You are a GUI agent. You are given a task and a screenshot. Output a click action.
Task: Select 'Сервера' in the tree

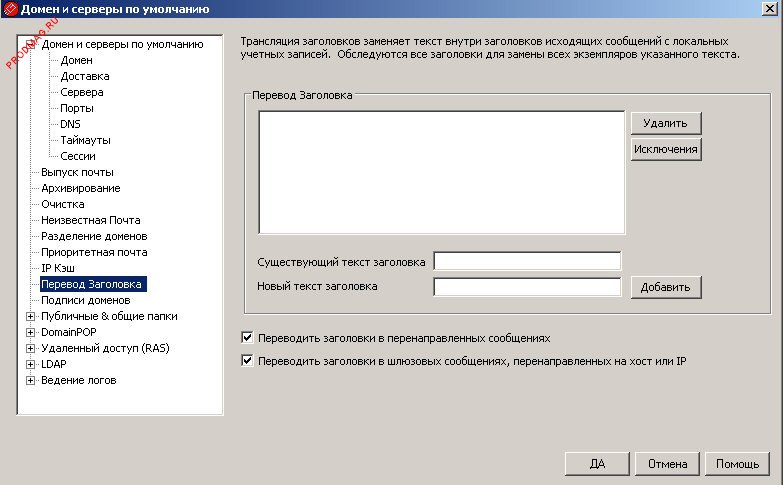coord(81,92)
